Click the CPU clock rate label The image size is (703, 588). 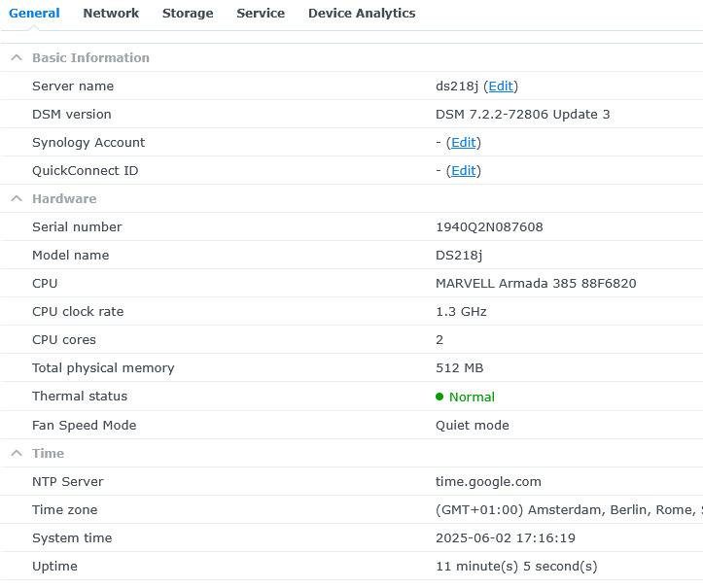coord(78,311)
